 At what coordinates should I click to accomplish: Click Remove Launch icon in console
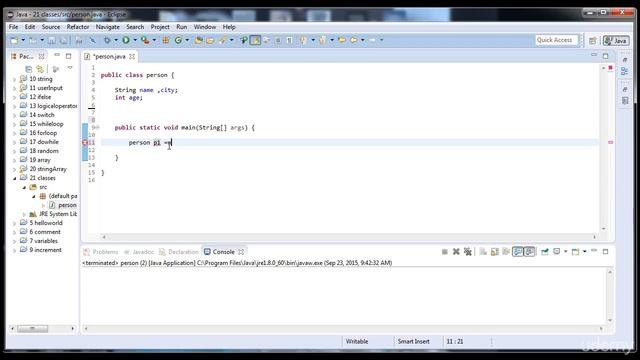456,252
